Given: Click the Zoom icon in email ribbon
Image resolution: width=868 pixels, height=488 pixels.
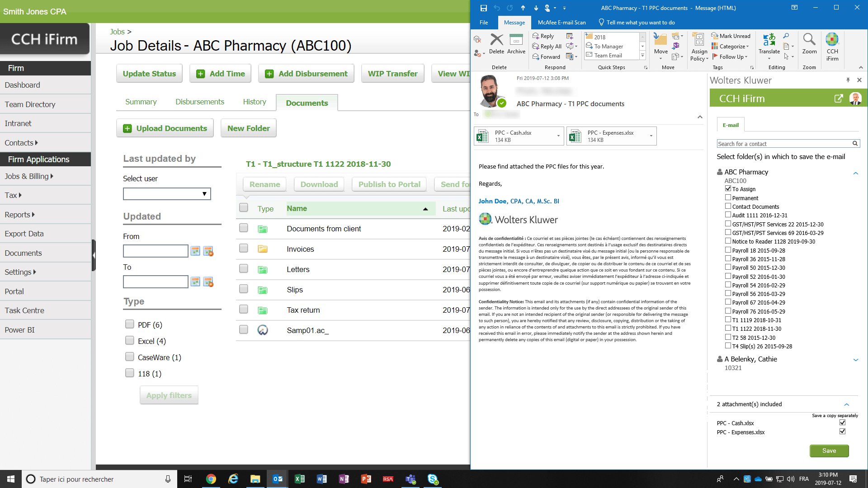Looking at the screenshot, I should (809, 45).
